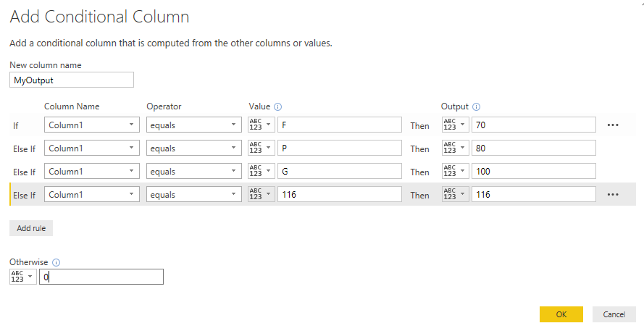Click the Value field containing 116
This screenshot has height=331, width=644.
tap(340, 194)
